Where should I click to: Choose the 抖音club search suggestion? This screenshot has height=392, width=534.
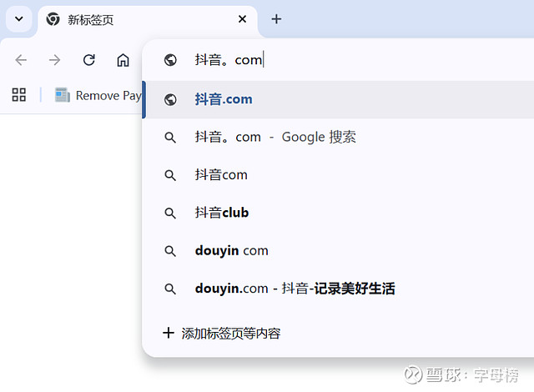pos(340,213)
